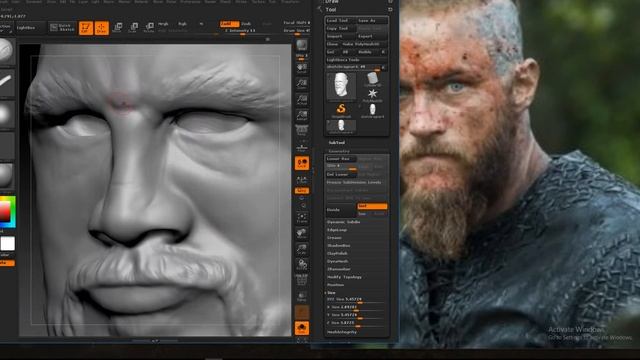Click the PolyF line fill icon

tap(302, 280)
